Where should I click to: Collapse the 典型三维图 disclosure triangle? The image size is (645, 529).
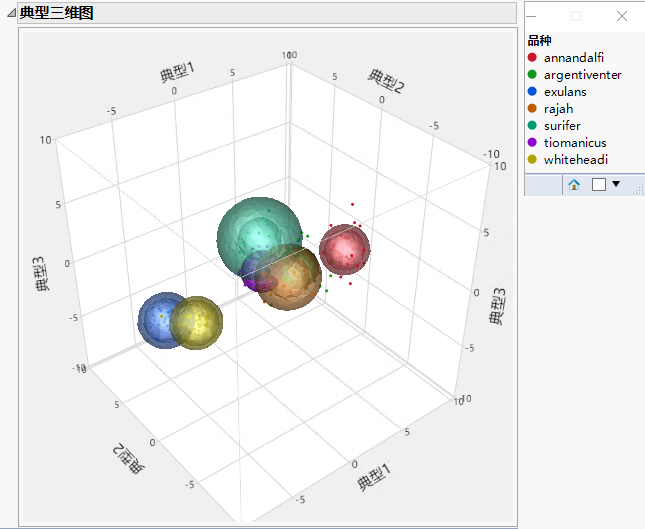[x=11, y=13]
